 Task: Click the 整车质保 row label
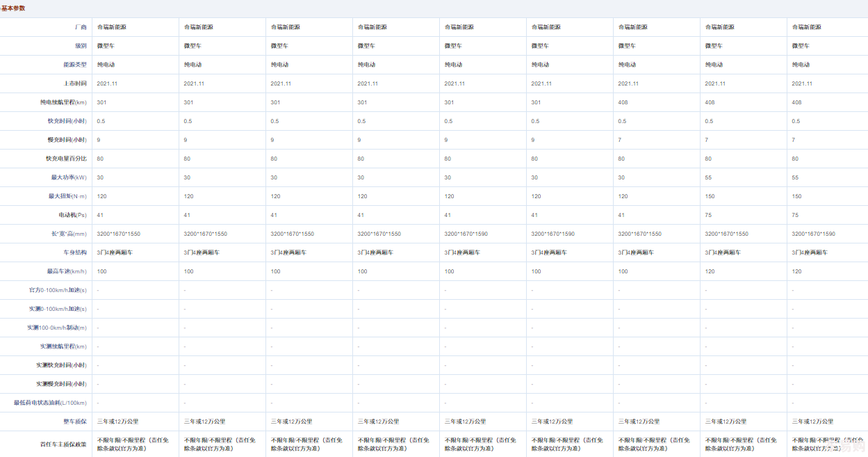pyautogui.click(x=74, y=422)
